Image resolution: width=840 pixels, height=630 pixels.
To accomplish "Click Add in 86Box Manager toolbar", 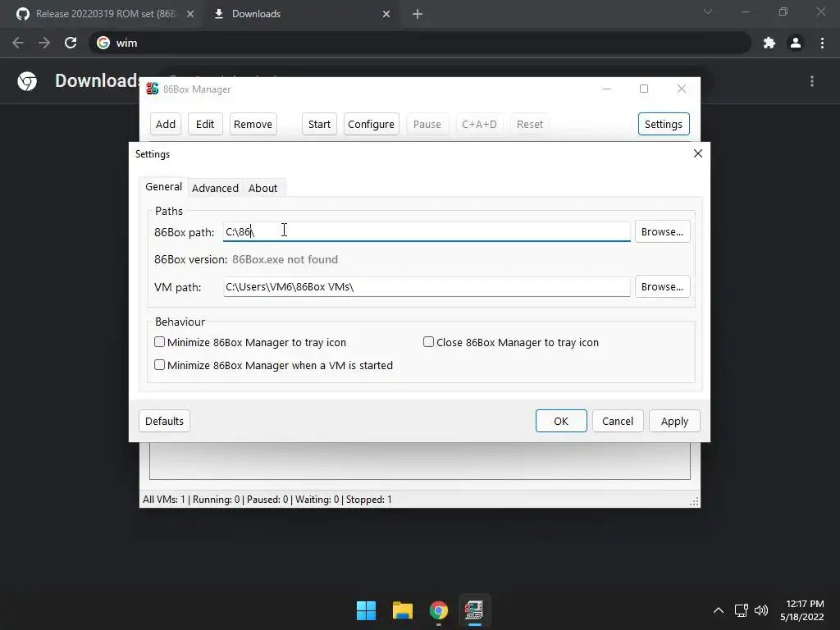I will [166, 125].
